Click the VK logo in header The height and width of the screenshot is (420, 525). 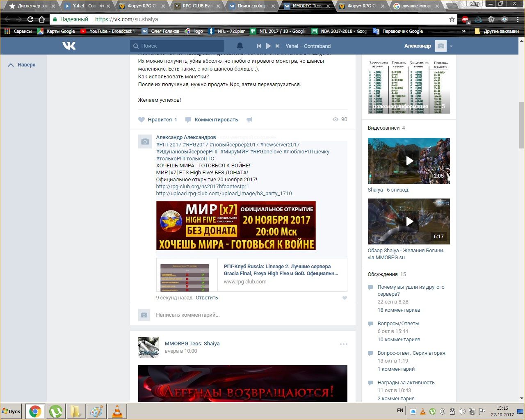pyautogui.click(x=69, y=46)
